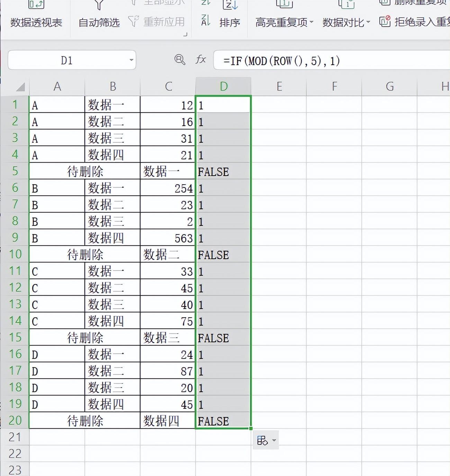Select row header 10

(x=15, y=254)
